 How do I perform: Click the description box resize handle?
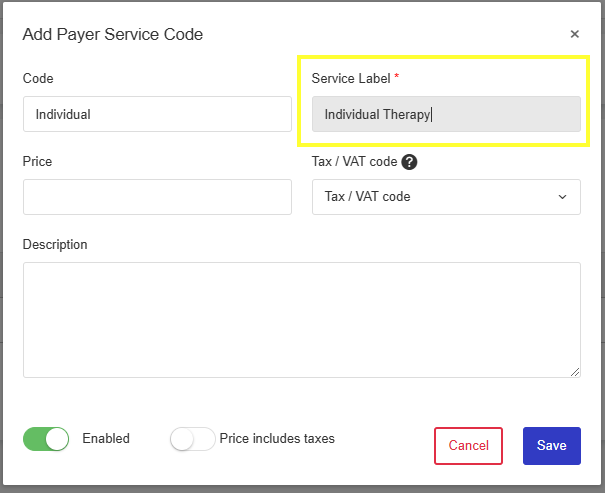tap(575, 372)
